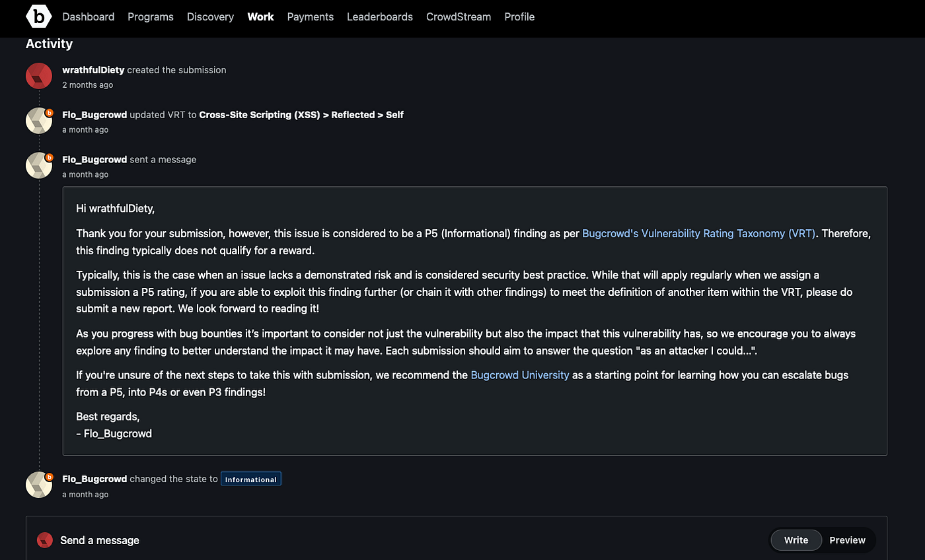Open Bugcrowd's Vulnerability Rating Taxonomy link
Image resolution: width=925 pixels, height=560 pixels.
[699, 234]
